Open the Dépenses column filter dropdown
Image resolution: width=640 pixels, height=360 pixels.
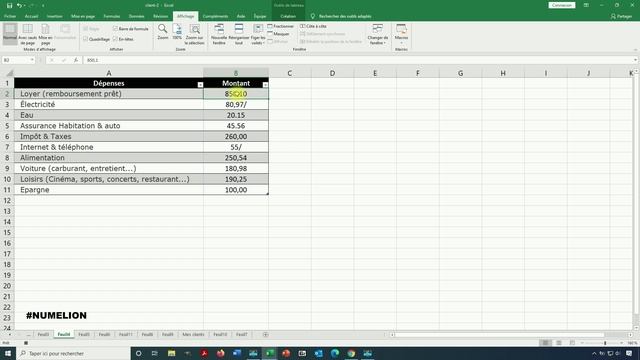click(x=200, y=85)
